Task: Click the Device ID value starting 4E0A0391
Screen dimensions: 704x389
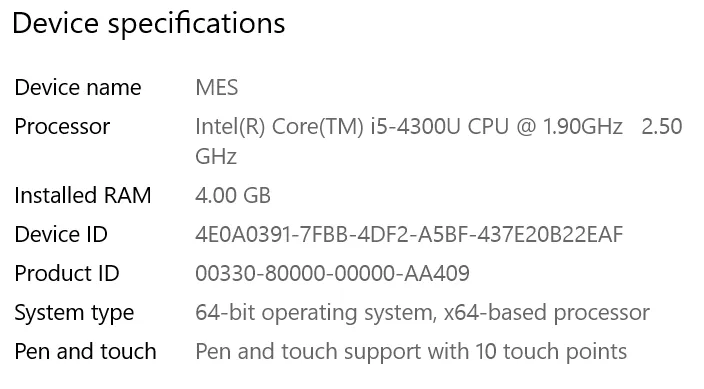Action: coord(409,234)
